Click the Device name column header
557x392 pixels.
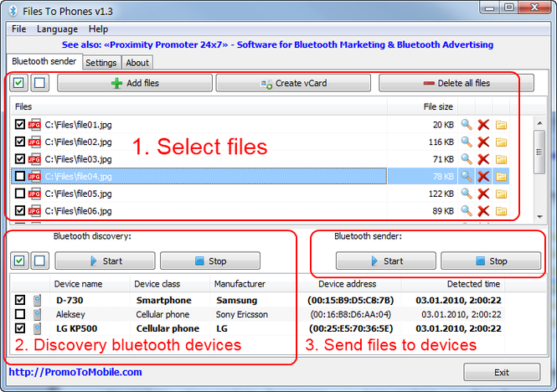click(x=77, y=284)
